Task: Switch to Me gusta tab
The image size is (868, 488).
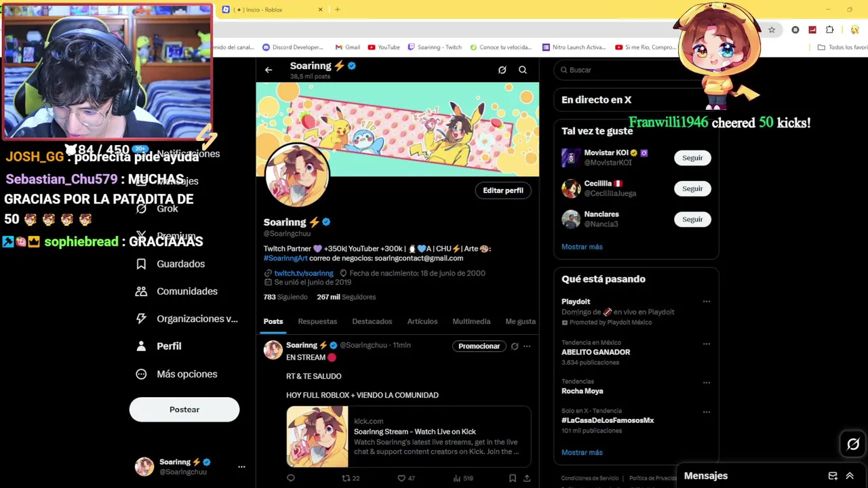Action: pyautogui.click(x=521, y=321)
